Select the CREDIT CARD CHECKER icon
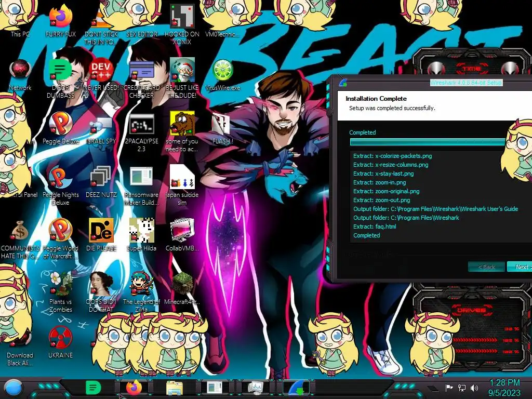The height and width of the screenshot is (399, 532). pyautogui.click(x=141, y=78)
